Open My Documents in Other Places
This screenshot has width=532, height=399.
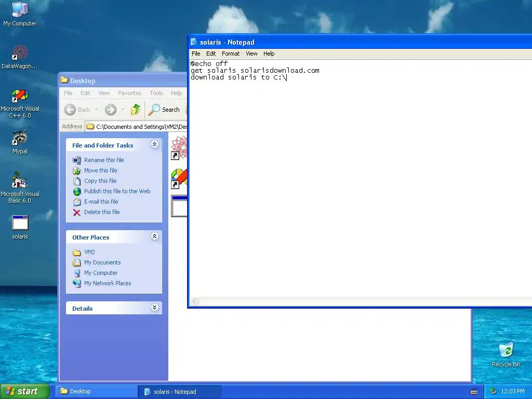click(102, 262)
